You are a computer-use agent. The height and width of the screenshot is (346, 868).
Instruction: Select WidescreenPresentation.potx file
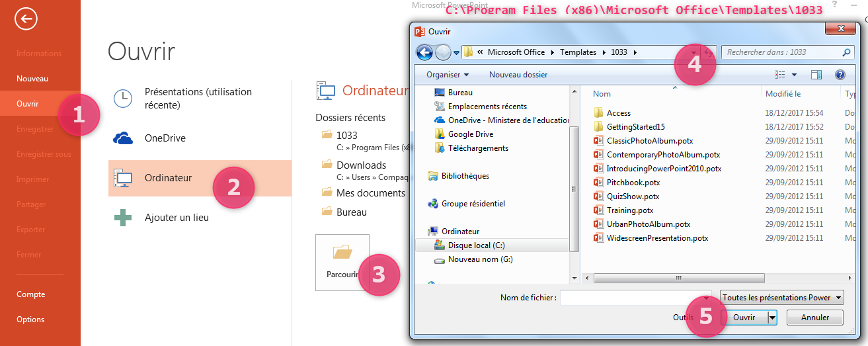pyautogui.click(x=658, y=238)
